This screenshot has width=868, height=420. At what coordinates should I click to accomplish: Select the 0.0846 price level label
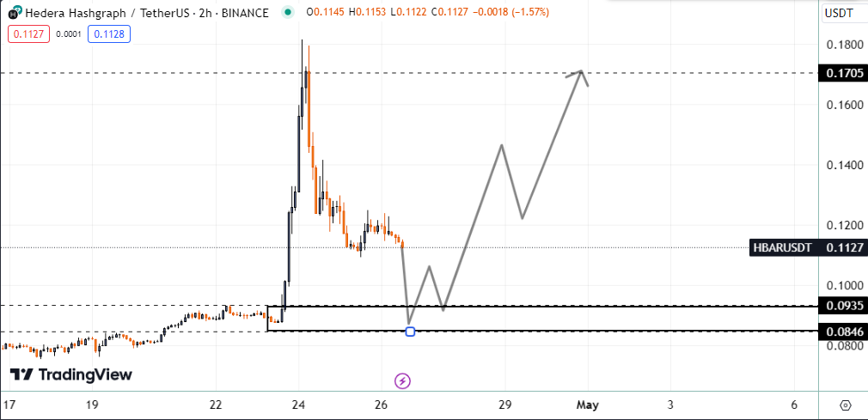(x=840, y=332)
